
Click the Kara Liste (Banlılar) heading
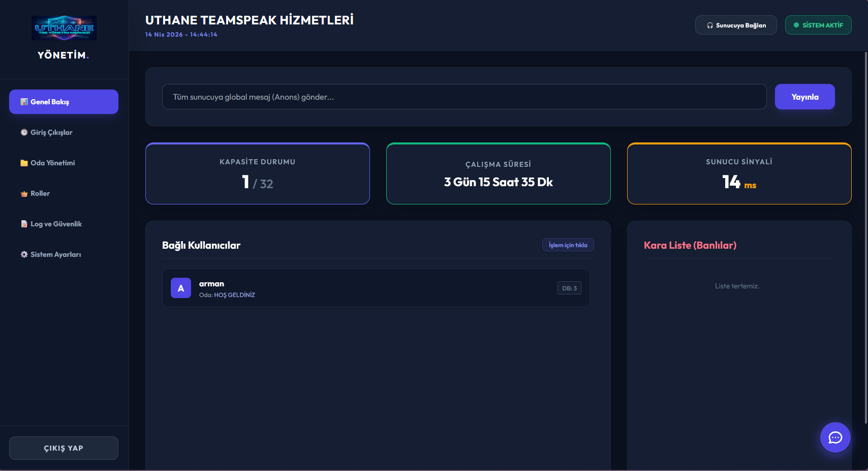pos(690,245)
